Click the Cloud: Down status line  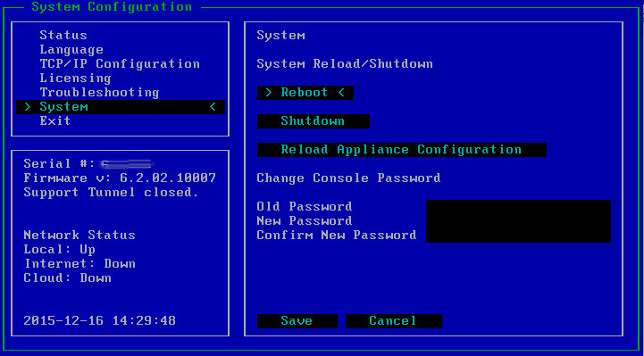[67, 278]
